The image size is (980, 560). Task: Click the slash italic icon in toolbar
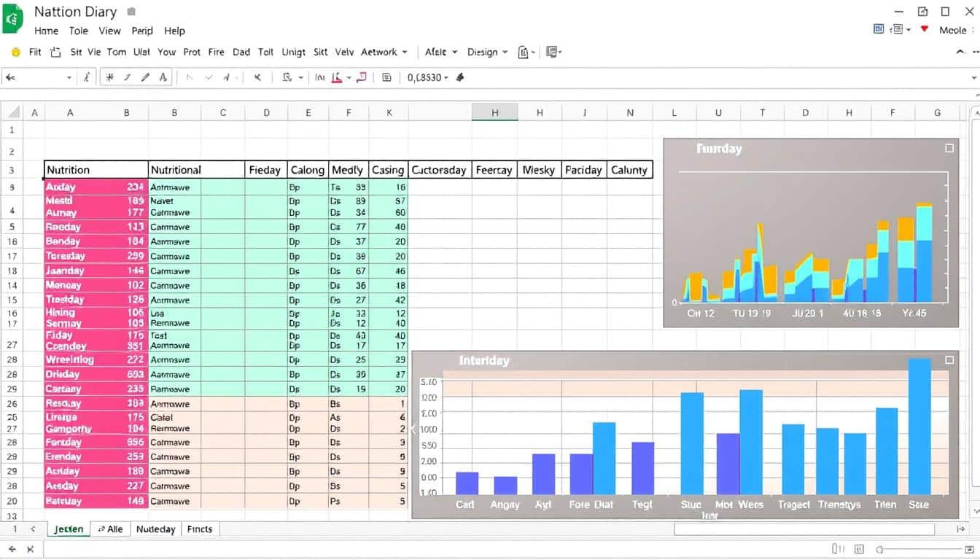tap(127, 77)
